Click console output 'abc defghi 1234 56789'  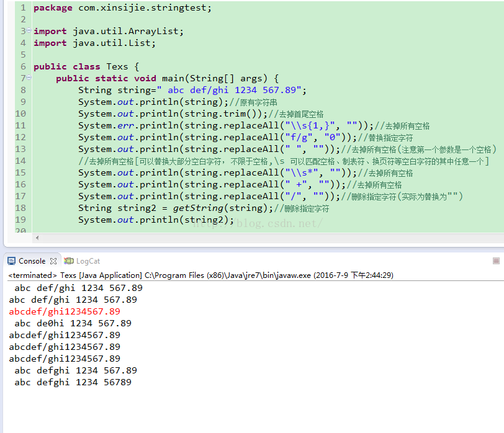point(73,382)
